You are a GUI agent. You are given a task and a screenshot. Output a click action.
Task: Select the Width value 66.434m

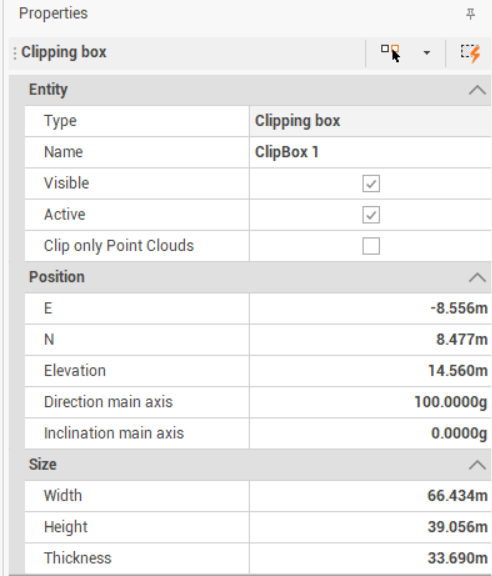[370, 496]
